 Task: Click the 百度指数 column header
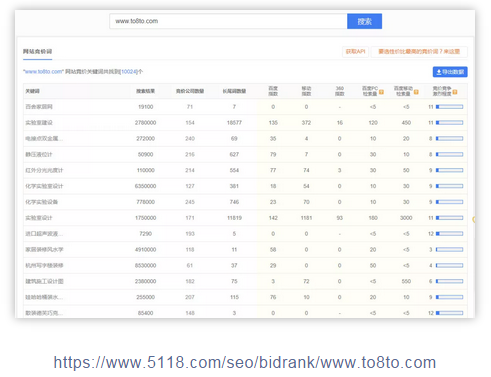pyautogui.click(x=273, y=91)
